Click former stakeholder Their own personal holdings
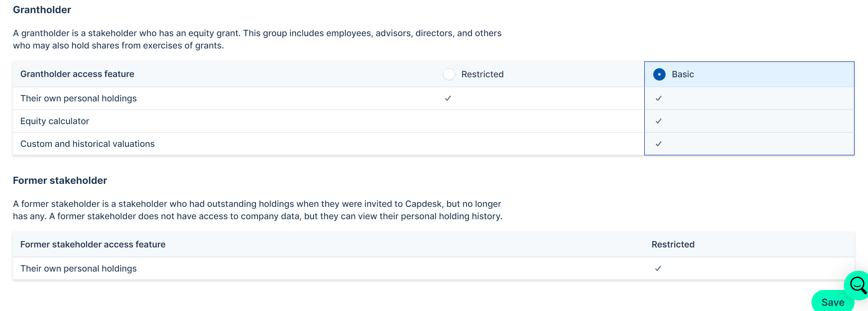 pyautogui.click(x=78, y=269)
